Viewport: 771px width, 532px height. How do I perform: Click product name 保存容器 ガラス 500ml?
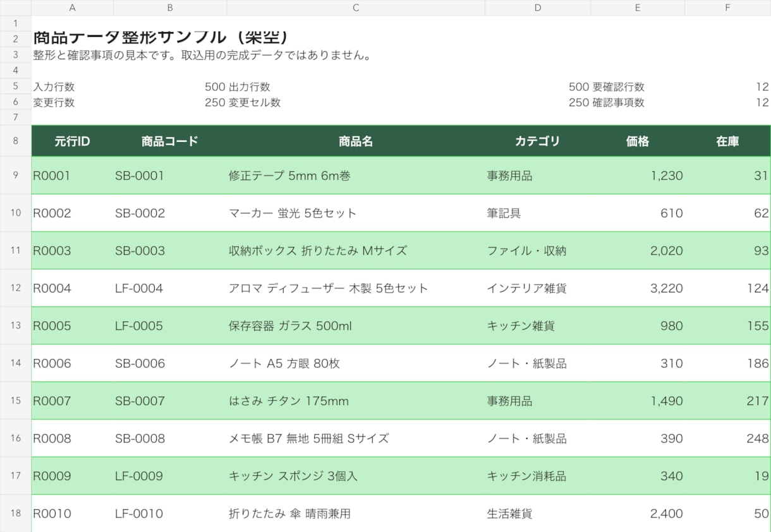(356, 325)
